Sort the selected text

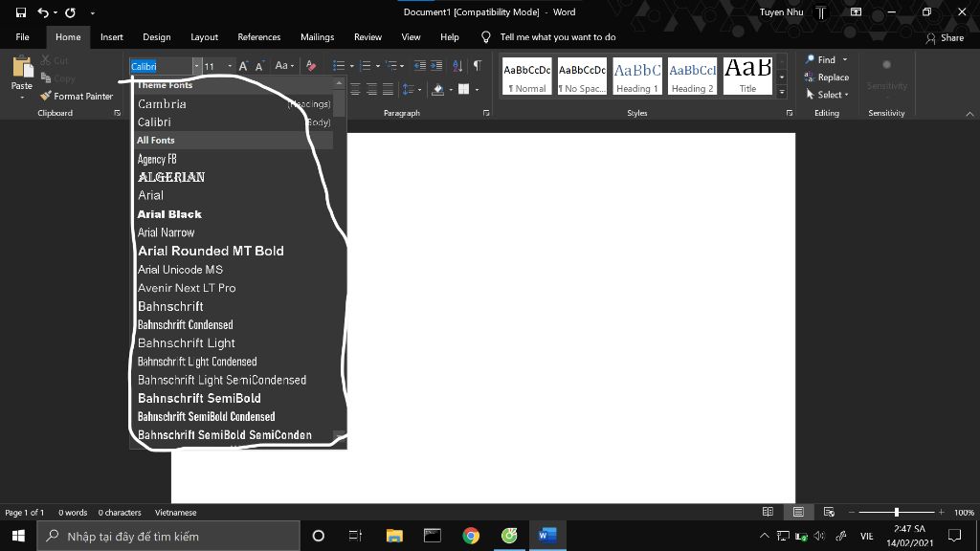click(x=457, y=66)
